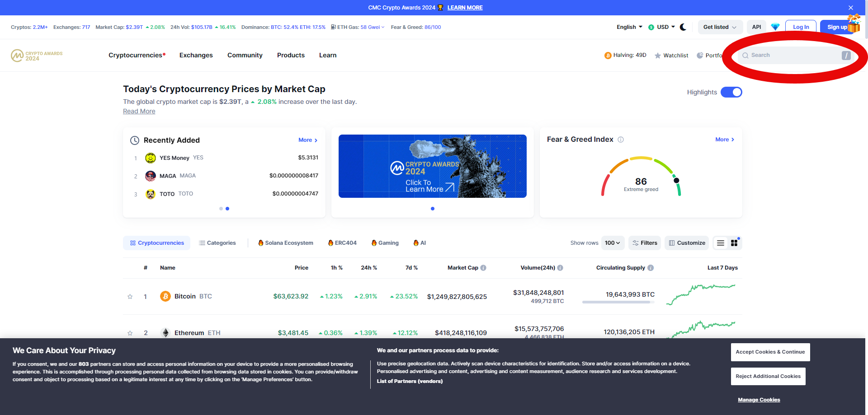Click the Recently Added clock icon
The image size is (868, 415).
135,140
